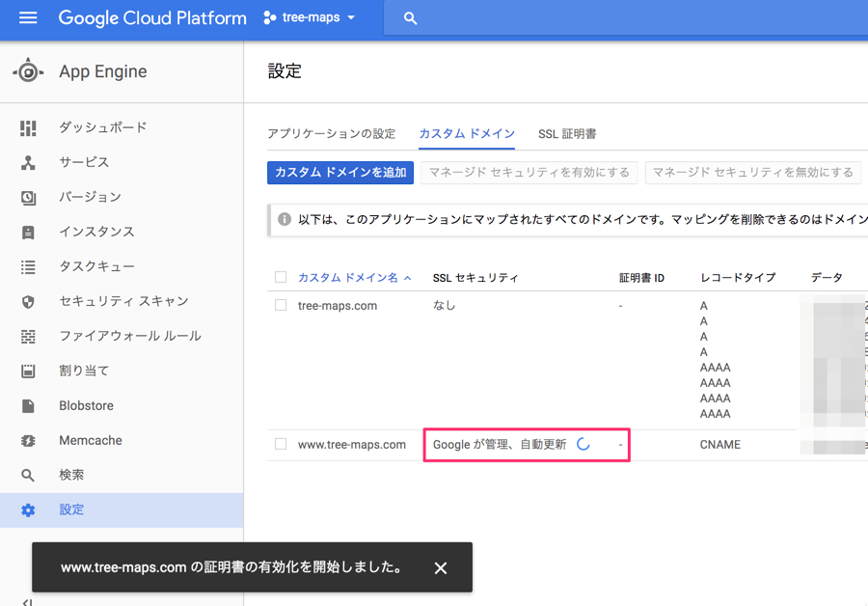Screen dimensions: 868x606
Task: Click the tree-maps project icon
Action: pos(270,17)
